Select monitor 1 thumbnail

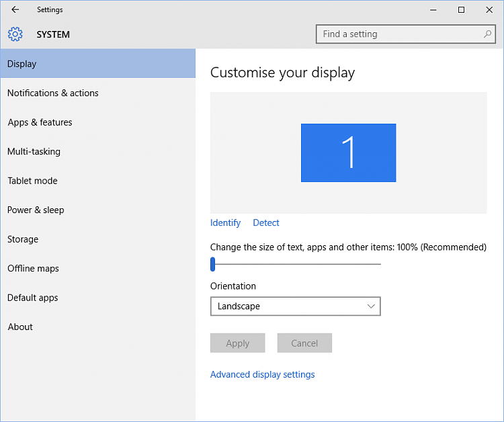348,153
